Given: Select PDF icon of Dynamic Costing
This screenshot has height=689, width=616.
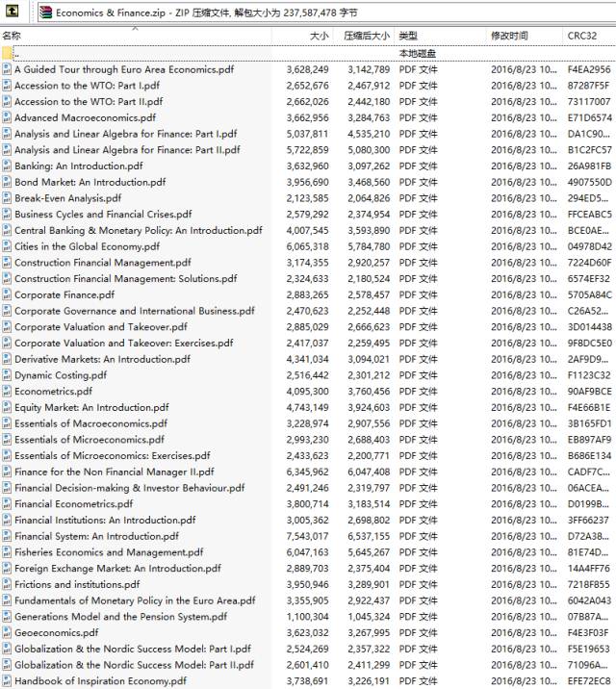Looking at the screenshot, I should [7, 375].
